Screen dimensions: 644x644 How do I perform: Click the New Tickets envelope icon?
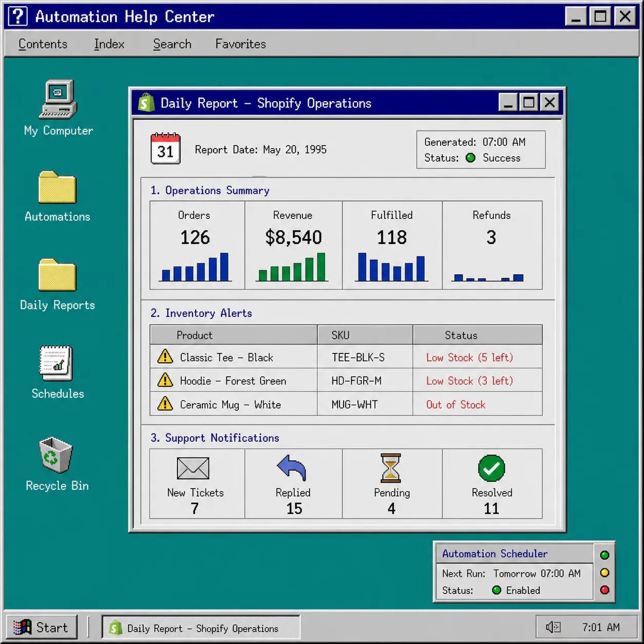[193, 468]
